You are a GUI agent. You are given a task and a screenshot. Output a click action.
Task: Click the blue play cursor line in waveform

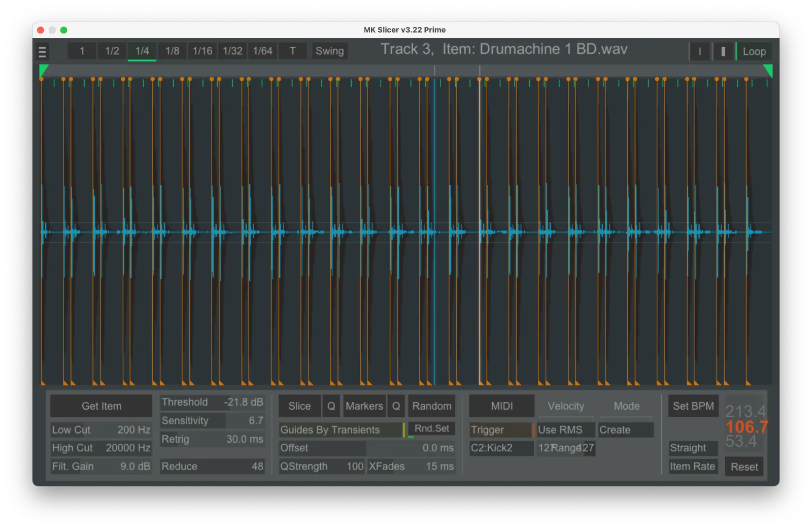click(434, 231)
